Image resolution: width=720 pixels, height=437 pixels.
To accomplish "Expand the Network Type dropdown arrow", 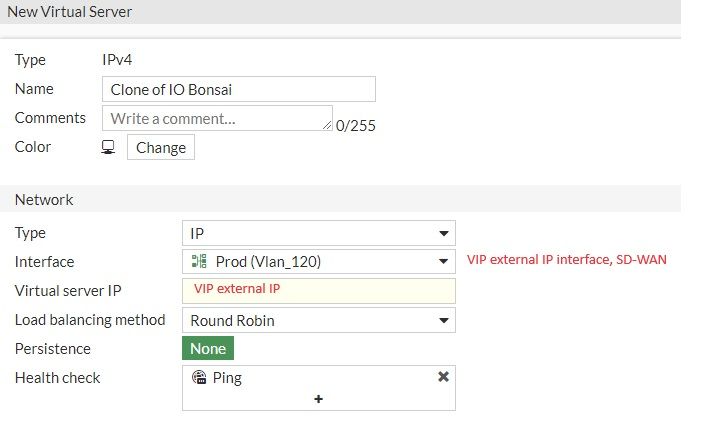I will [x=443, y=233].
